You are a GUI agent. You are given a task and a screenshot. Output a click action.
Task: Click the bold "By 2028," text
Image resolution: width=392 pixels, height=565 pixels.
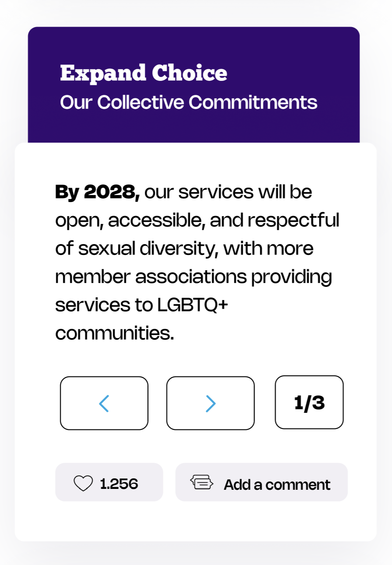click(97, 192)
